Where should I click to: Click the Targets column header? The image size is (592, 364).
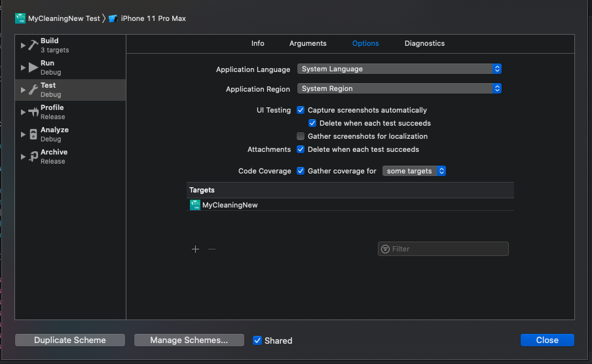pos(350,190)
